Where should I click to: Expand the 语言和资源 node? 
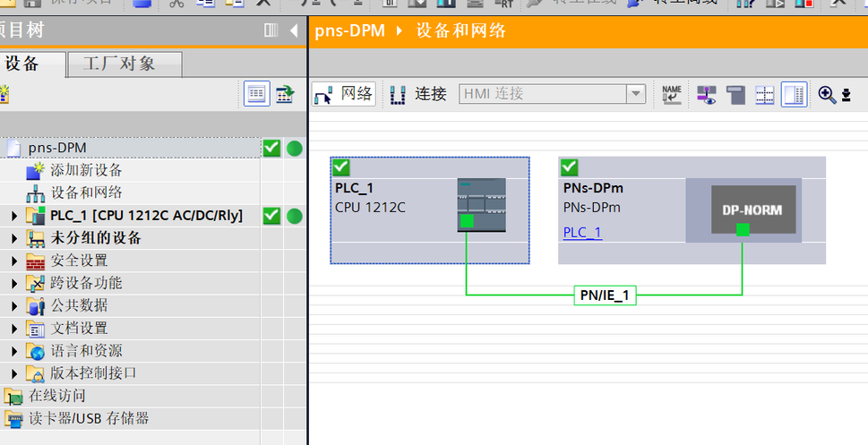coord(14,351)
